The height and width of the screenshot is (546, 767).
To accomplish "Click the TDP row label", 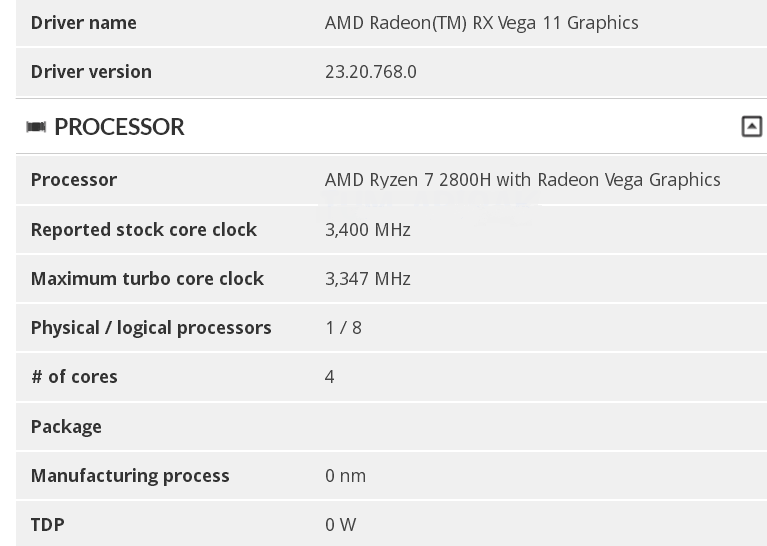I will click(x=47, y=524).
